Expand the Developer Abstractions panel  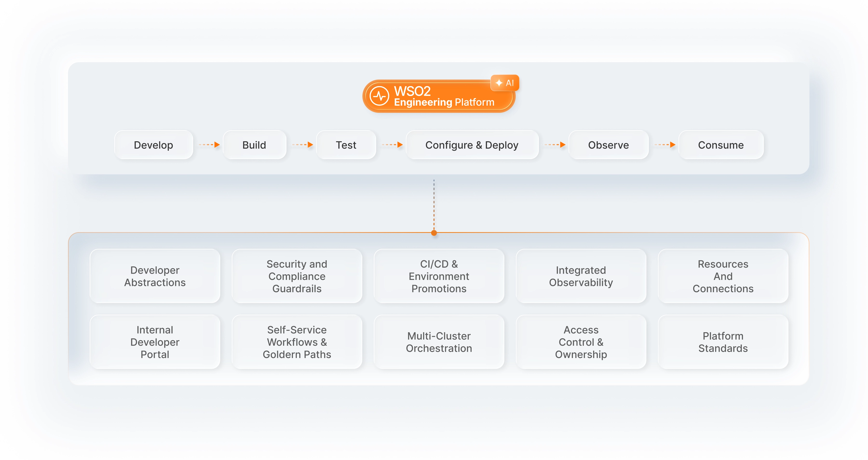(x=155, y=276)
